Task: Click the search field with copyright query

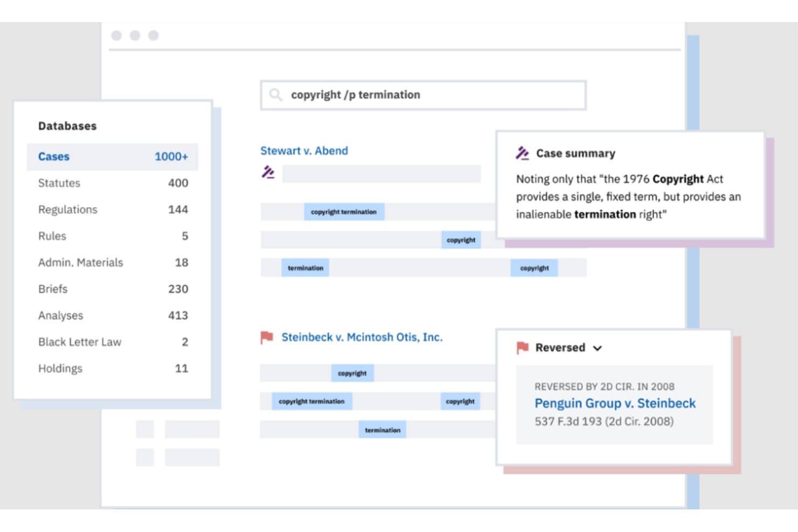Action: pyautogui.click(x=423, y=95)
